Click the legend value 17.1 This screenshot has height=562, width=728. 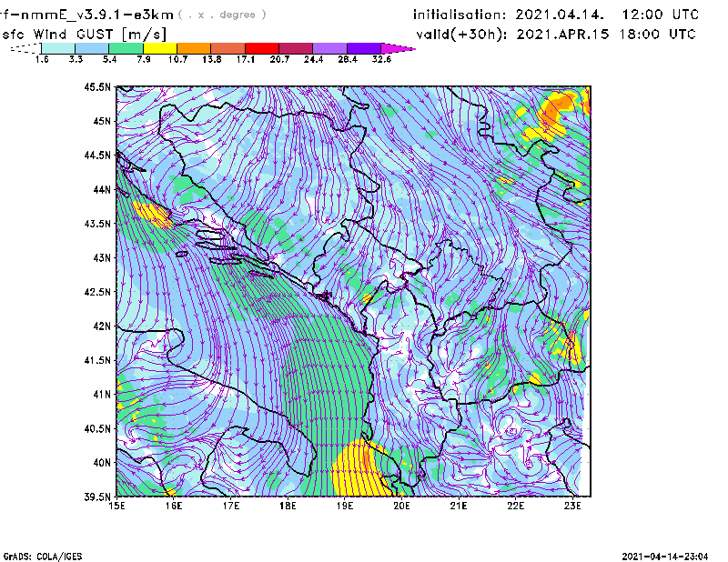click(246, 59)
